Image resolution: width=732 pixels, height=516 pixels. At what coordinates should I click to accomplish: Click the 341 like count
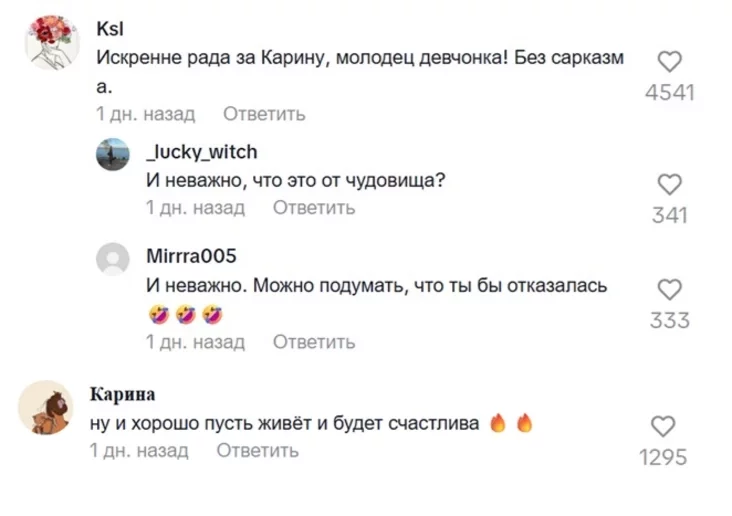669,214
